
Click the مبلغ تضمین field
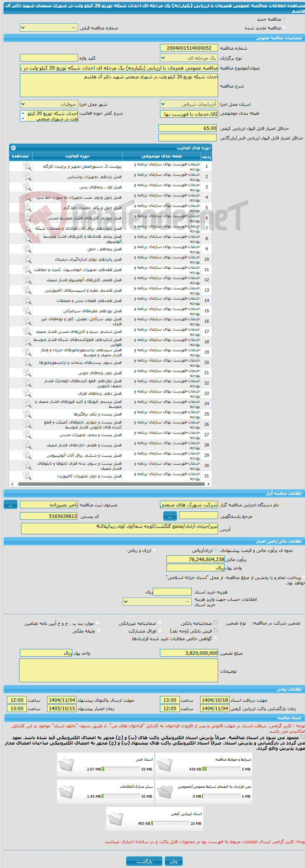tap(189, 653)
